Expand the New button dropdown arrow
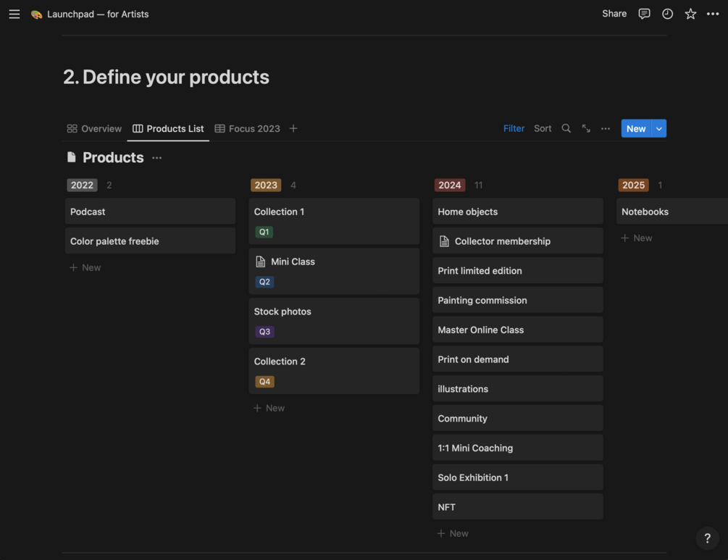Viewport: 728px width, 560px height. (x=658, y=128)
